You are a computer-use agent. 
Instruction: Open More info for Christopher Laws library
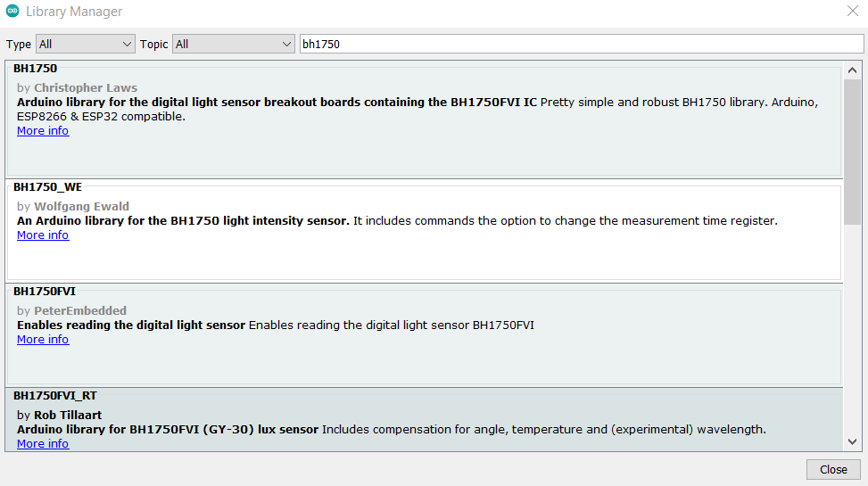43,131
